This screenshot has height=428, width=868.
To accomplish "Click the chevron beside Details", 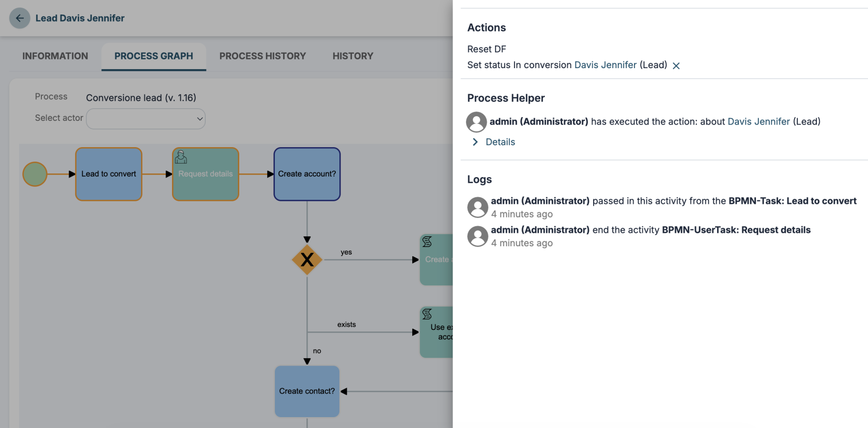I will pyautogui.click(x=475, y=142).
